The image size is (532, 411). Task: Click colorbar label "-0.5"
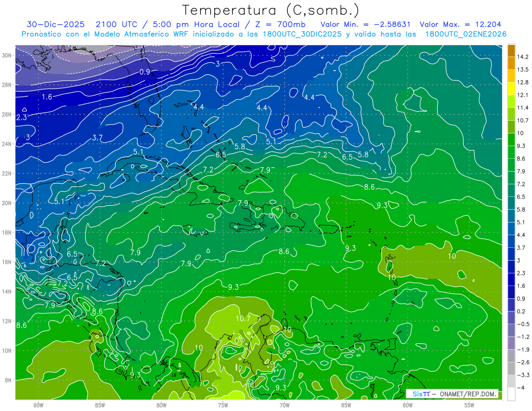[523, 324]
